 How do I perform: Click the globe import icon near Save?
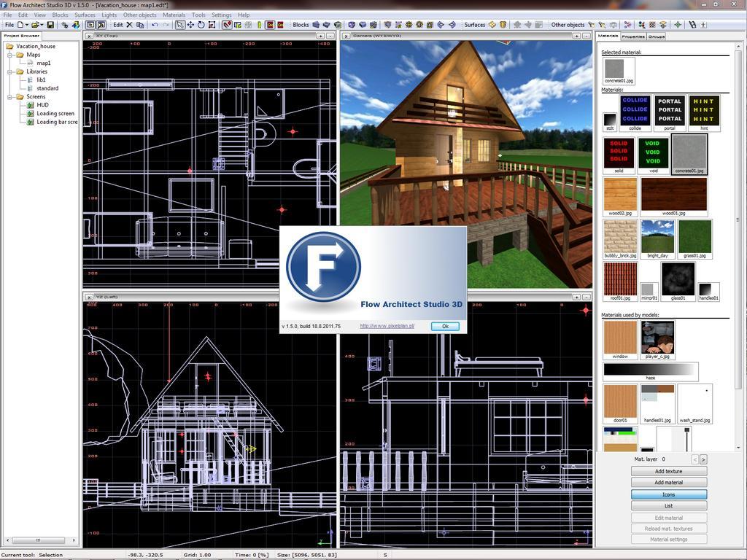(x=76, y=25)
